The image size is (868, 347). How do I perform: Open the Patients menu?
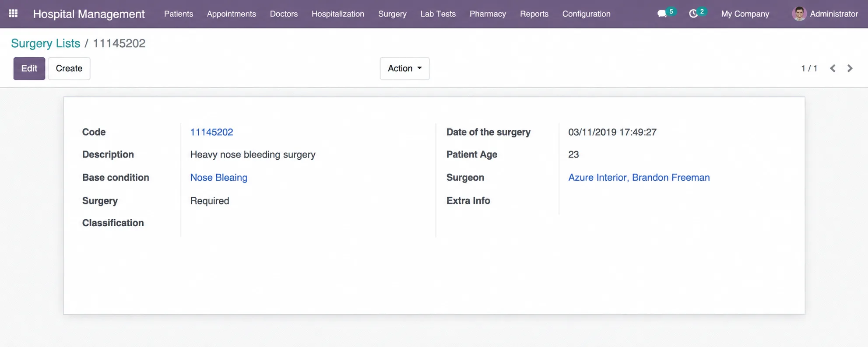[x=179, y=14]
